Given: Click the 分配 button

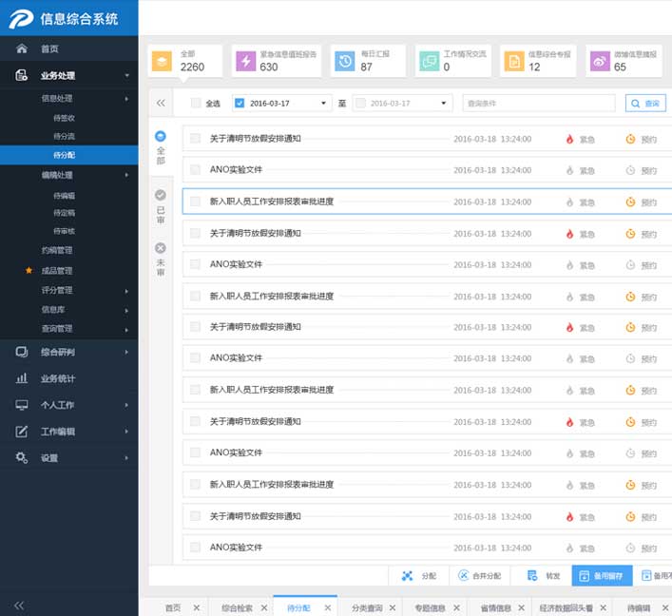Looking at the screenshot, I should tap(419, 576).
